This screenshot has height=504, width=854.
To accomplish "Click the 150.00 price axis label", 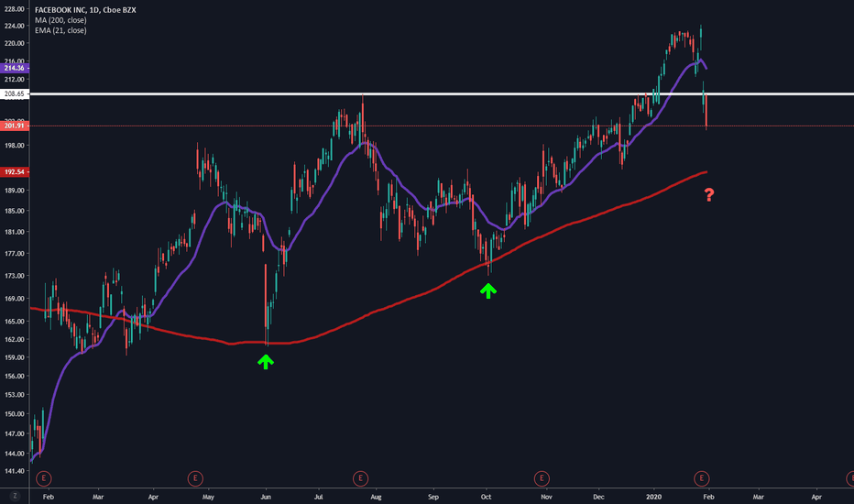I will click(x=15, y=414).
